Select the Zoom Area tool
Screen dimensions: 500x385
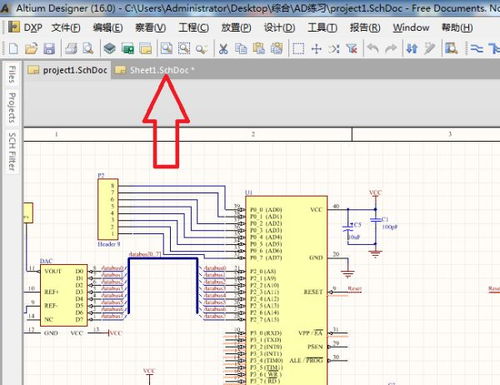(x=184, y=49)
